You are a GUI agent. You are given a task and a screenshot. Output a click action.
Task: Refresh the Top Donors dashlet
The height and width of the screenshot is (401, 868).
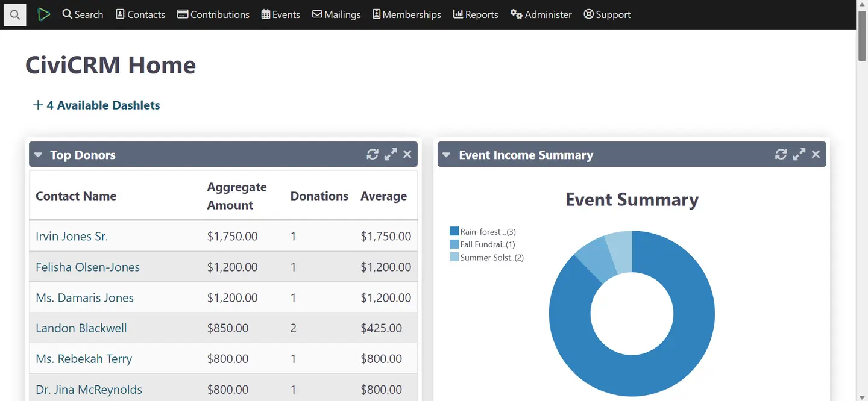tap(372, 154)
